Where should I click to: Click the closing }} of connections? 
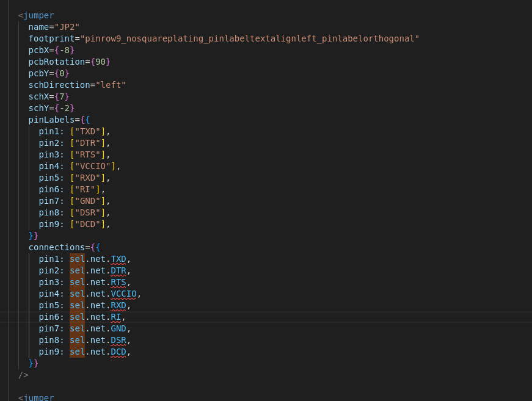[34, 363]
